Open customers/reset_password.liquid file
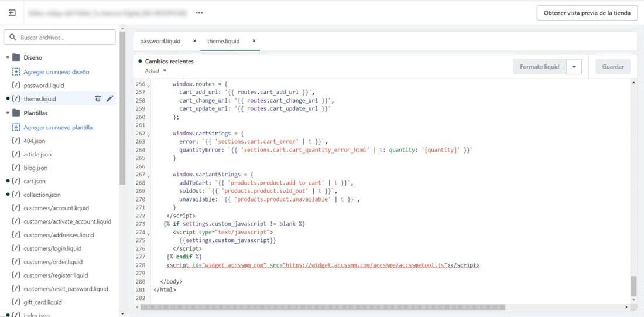 point(66,289)
